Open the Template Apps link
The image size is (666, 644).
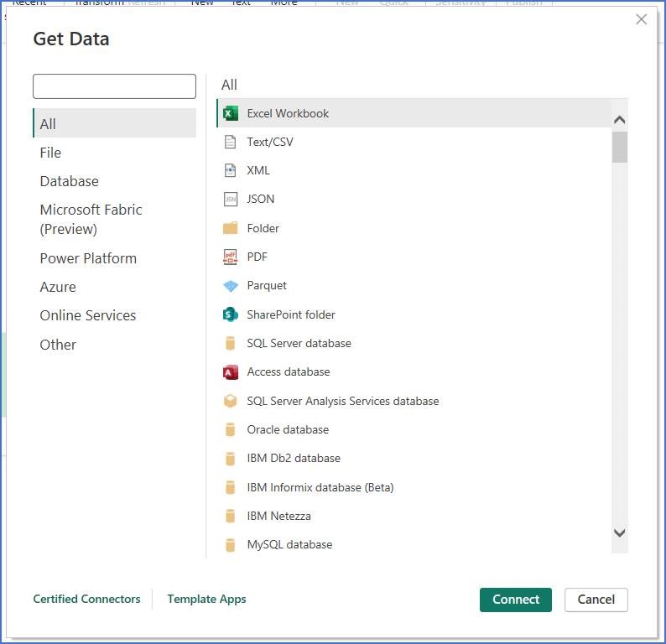point(206,599)
